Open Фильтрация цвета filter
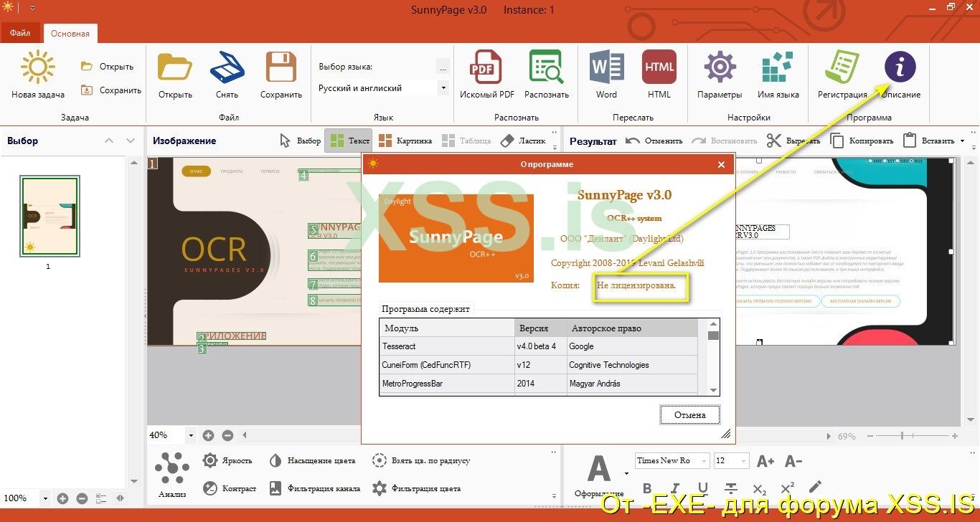This screenshot has height=522, width=980. click(x=416, y=488)
